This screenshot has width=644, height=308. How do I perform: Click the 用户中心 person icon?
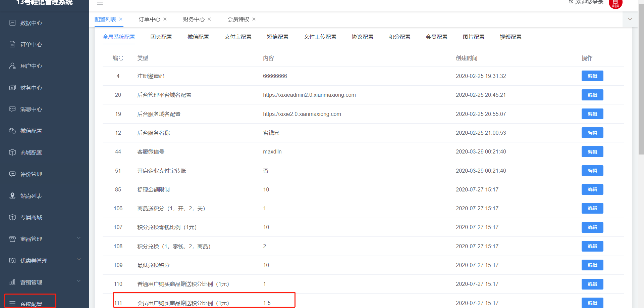click(12, 66)
